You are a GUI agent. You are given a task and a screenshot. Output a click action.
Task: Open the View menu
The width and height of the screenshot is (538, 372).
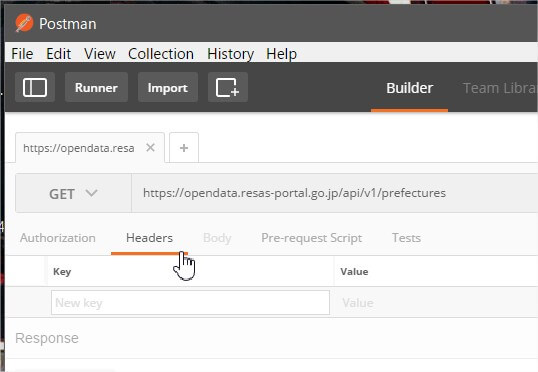point(100,54)
